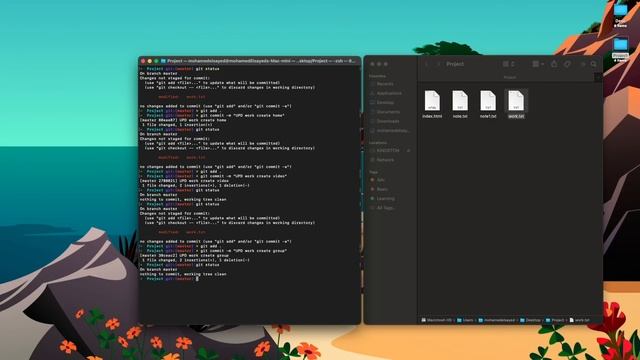
Task: Click the work.txt filename label
Action: (516, 116)
